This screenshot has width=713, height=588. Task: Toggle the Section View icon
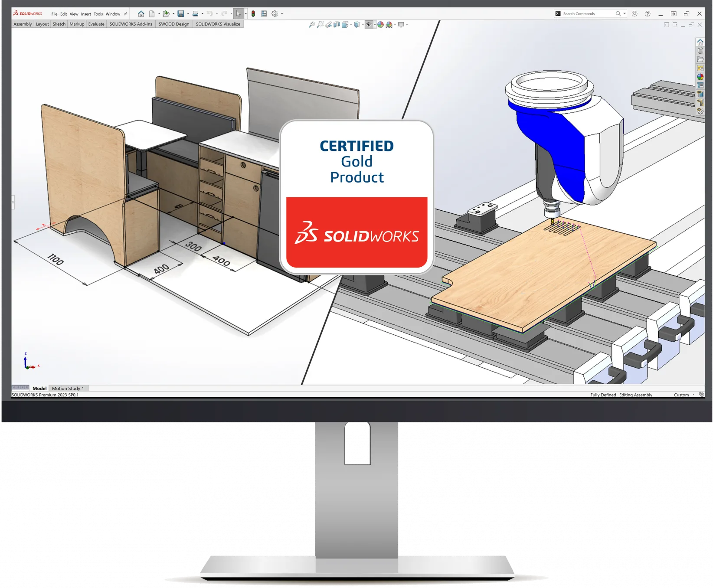337,25
